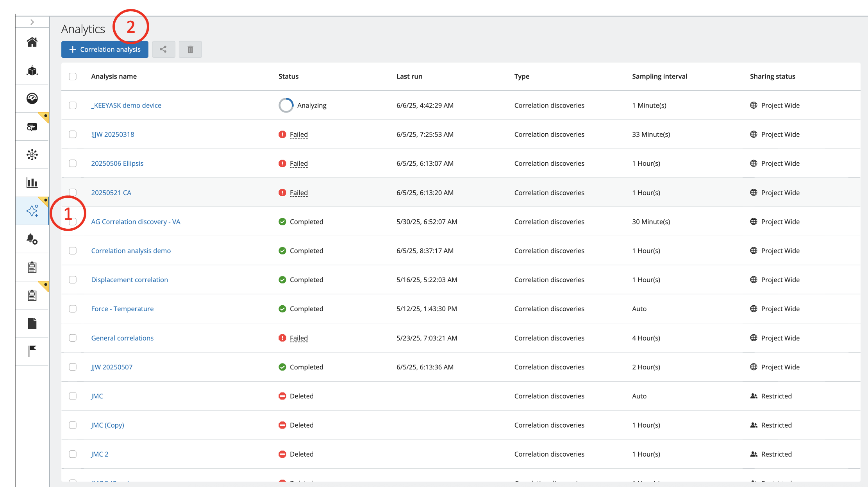Click the flag icon in sidebar
This screenshot has height=491, width=868.
tap(32, 351)
